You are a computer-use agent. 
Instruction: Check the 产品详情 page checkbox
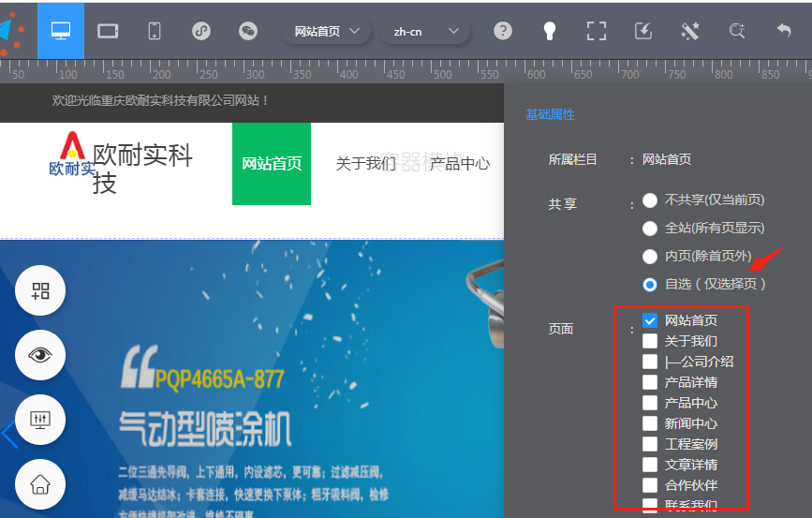650,382
